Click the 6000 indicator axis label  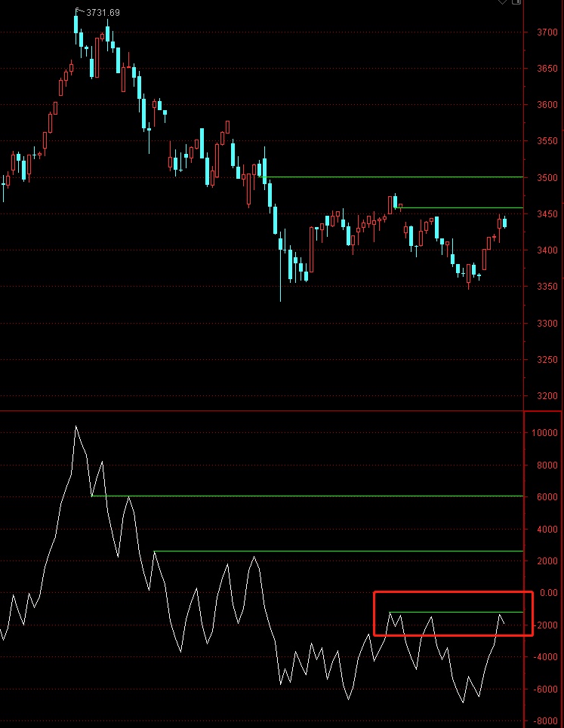[x=547, y=497]
